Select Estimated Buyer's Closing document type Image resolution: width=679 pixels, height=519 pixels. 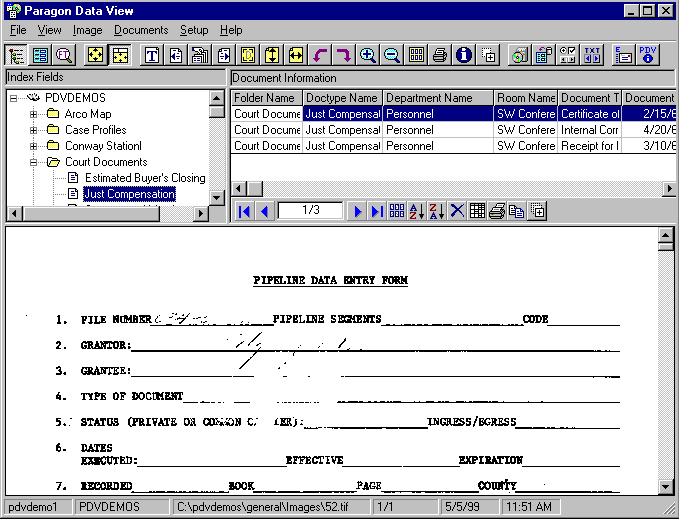tap(144, 178)
